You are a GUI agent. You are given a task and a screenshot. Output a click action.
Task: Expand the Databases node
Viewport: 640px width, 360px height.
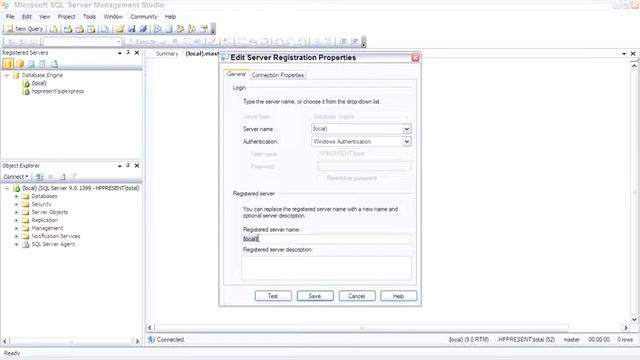point(16,196)
